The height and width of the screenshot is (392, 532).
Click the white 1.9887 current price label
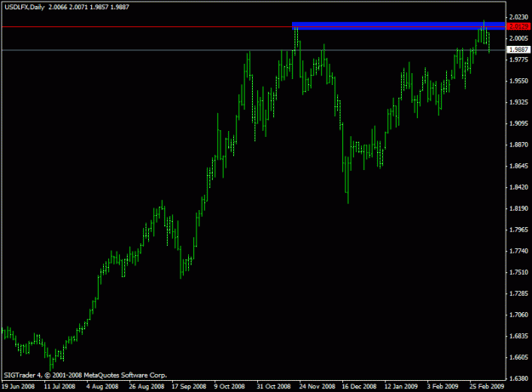[x=518, y=50]
